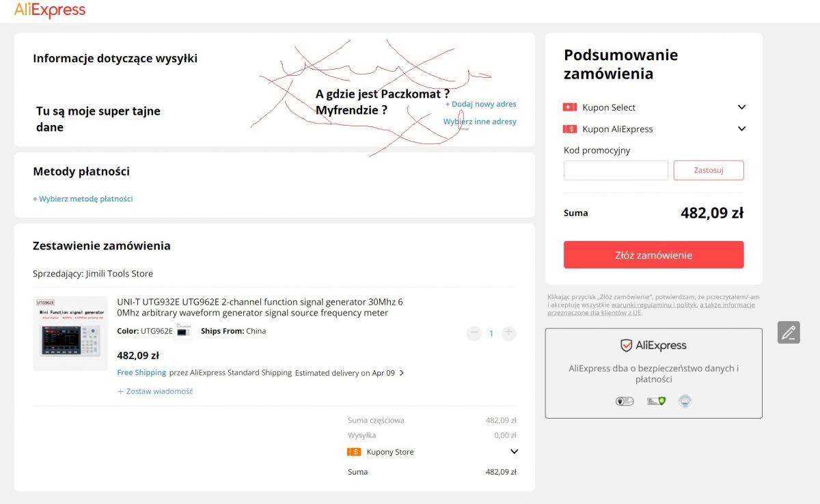Screen dimensions: 820x504
Task: Click the red Kupon Select coupon icon
Action: [x=570, y=107]
